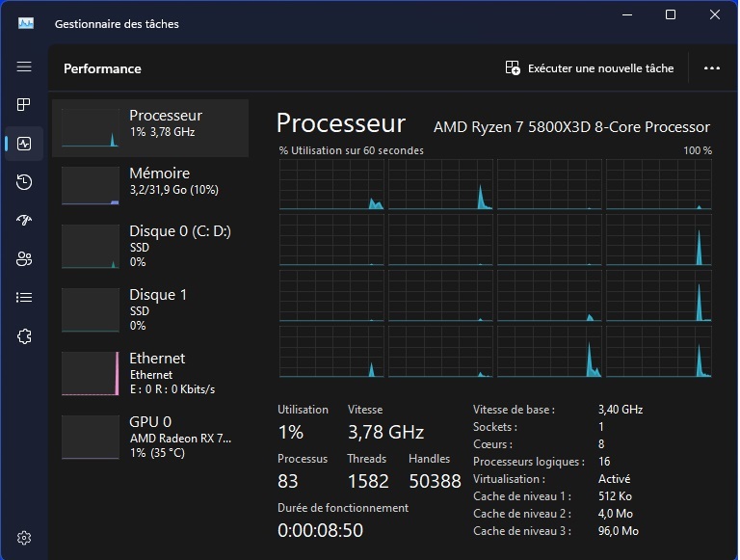Open the Processes page icon
Screen dimensions: 740x560
tap(24, 104)
